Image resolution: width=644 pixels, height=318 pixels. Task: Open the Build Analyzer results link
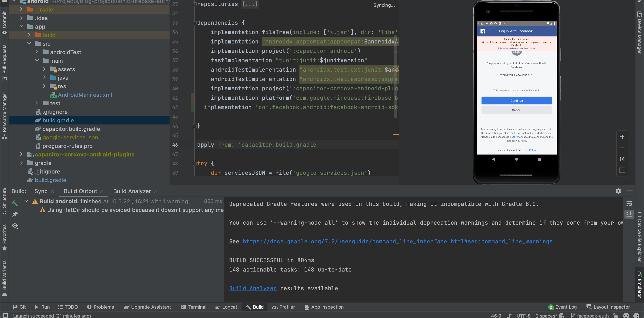click(x=253, y=288)
